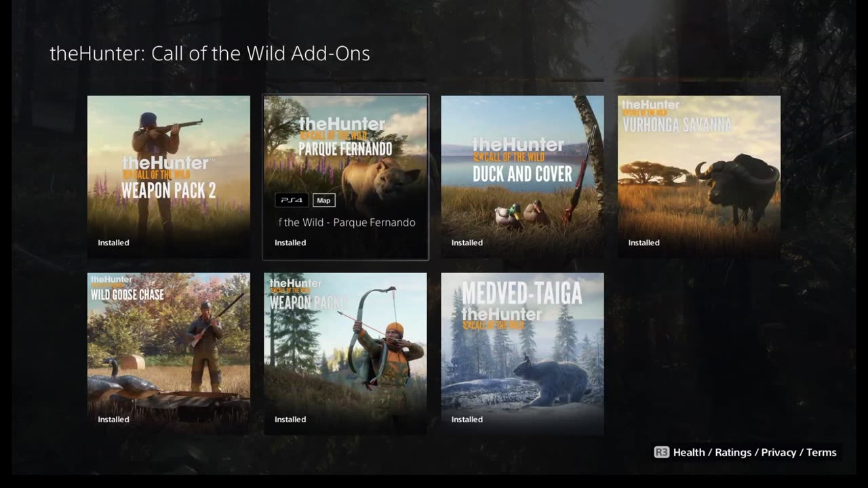This screenshot has width=868, height=488.
Task: Click the PS4 platform badge
Action: 292,201
